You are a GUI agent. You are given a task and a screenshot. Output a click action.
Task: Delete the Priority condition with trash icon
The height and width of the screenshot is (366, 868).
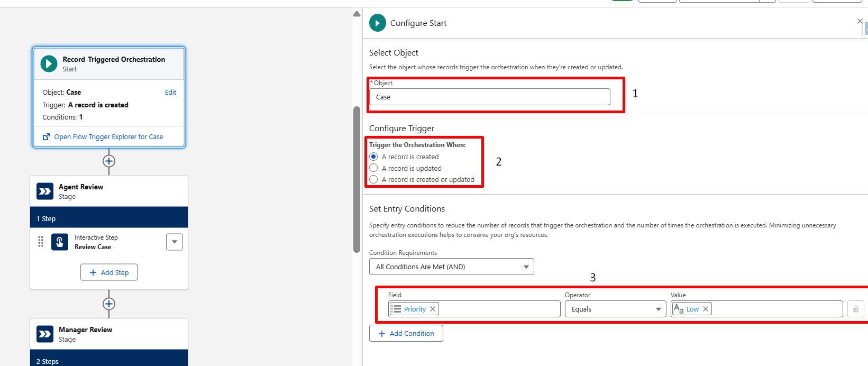855,309
